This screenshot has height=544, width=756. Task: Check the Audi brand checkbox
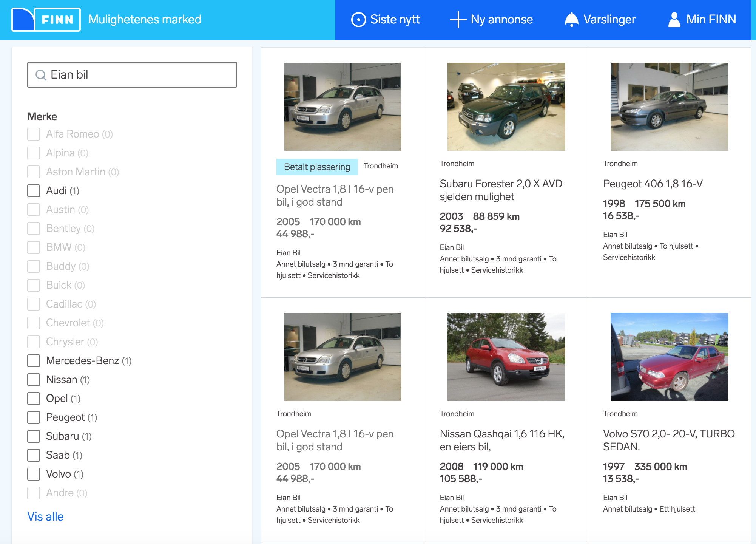click(x=34, y=191)
